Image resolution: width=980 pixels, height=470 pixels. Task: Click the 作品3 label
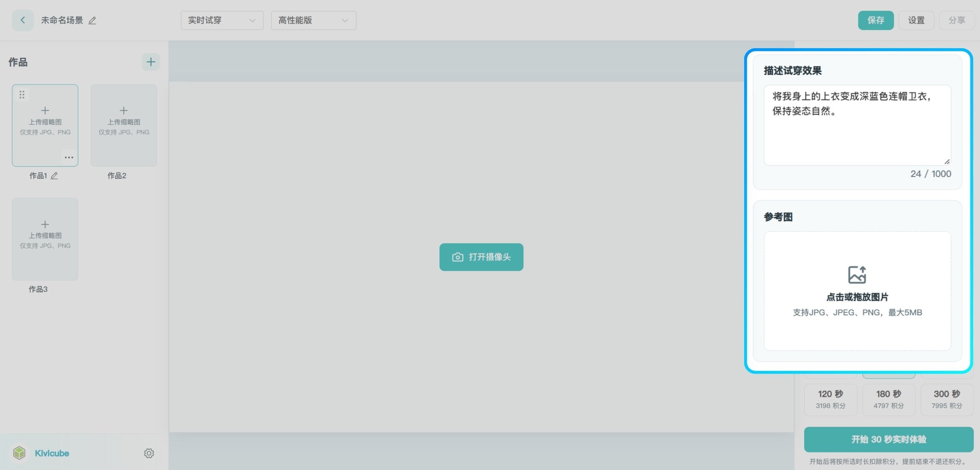38,289
